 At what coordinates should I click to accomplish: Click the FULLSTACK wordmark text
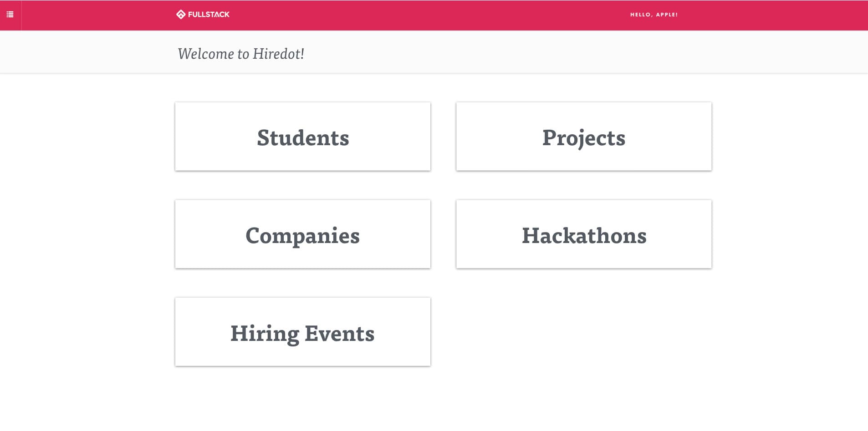tap(209, 15)
